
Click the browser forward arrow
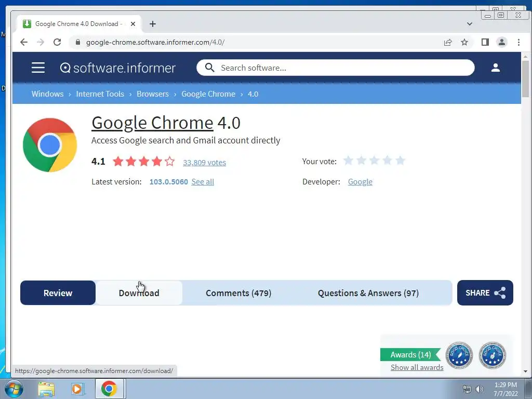click(41, 42)
